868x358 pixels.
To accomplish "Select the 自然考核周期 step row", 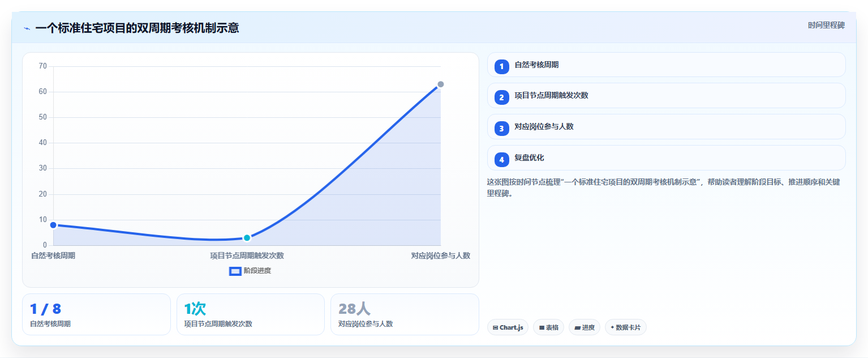I will click(666, 65).
